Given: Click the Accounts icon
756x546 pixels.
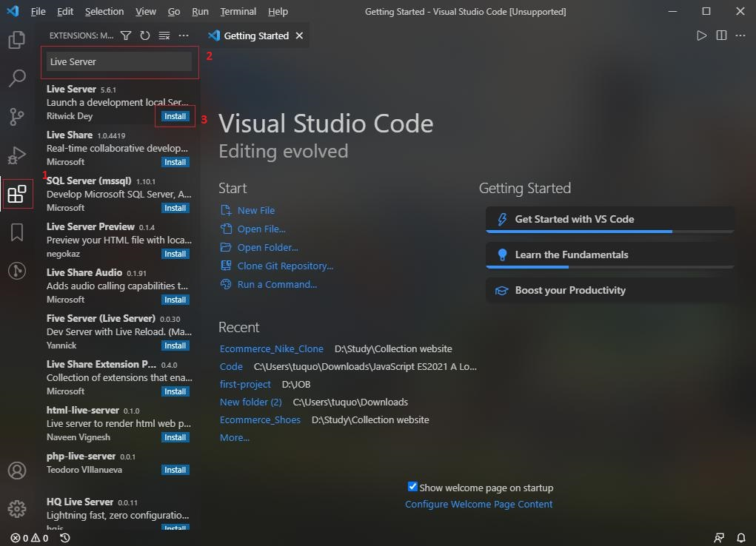Looking at the screenshot, I should pos(16,471).
